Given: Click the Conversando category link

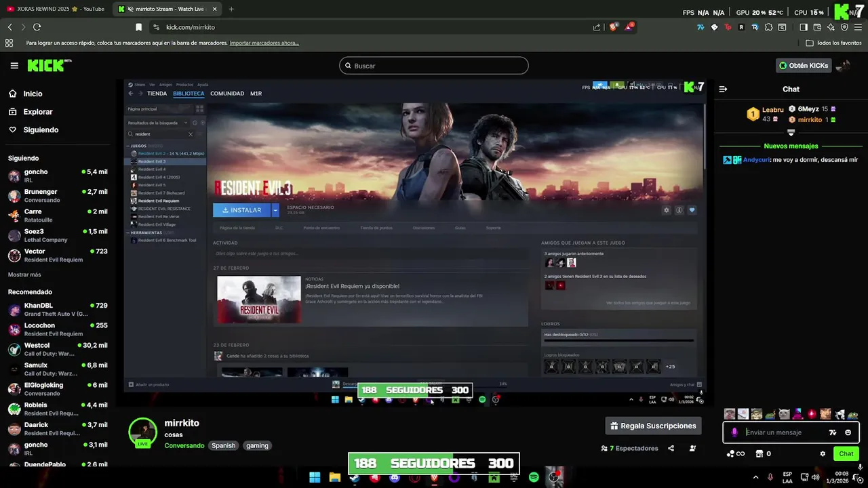Looking at the screenshot, I should [x=184, y=445].
